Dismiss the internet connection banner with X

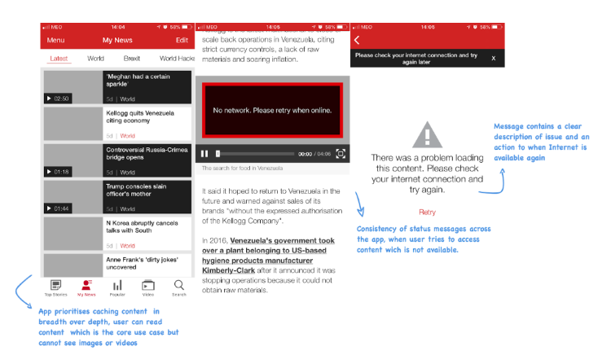pyautogui.click(x=494, y=59)
